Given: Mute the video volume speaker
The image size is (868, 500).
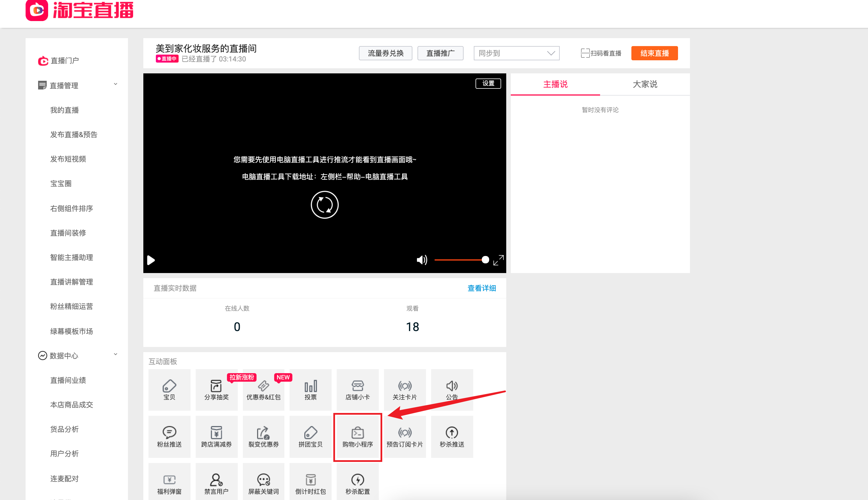Looking at the screenshot, I should tap(422, 260).
